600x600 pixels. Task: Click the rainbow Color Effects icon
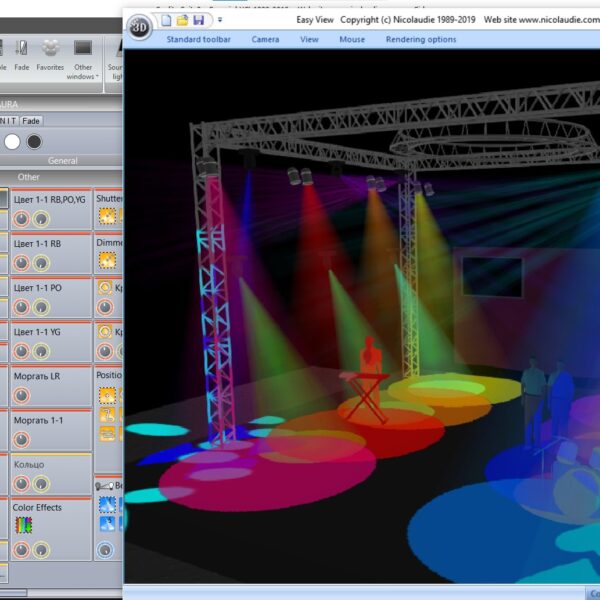point(23,525)
